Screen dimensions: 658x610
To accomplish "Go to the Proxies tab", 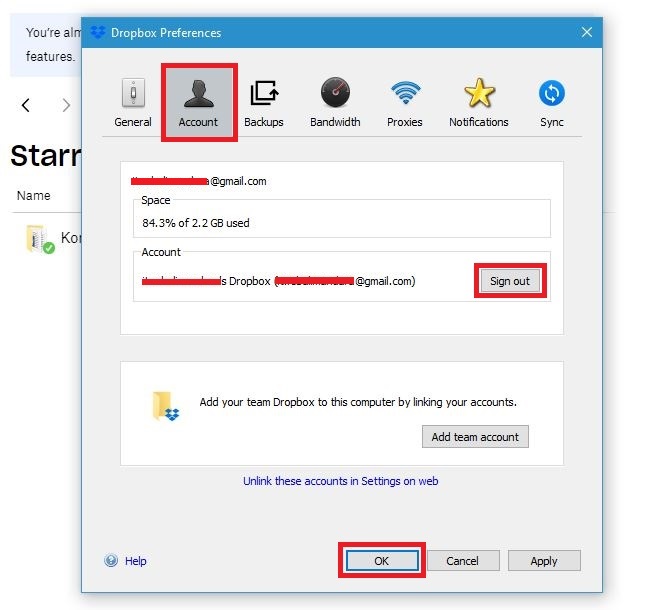I will [405, 103].
